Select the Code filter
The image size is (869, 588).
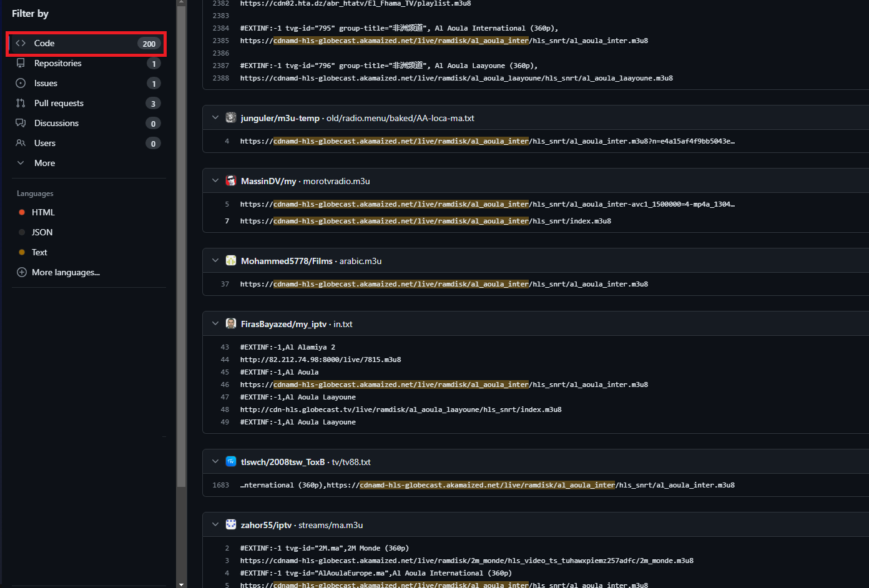(87, 43)
